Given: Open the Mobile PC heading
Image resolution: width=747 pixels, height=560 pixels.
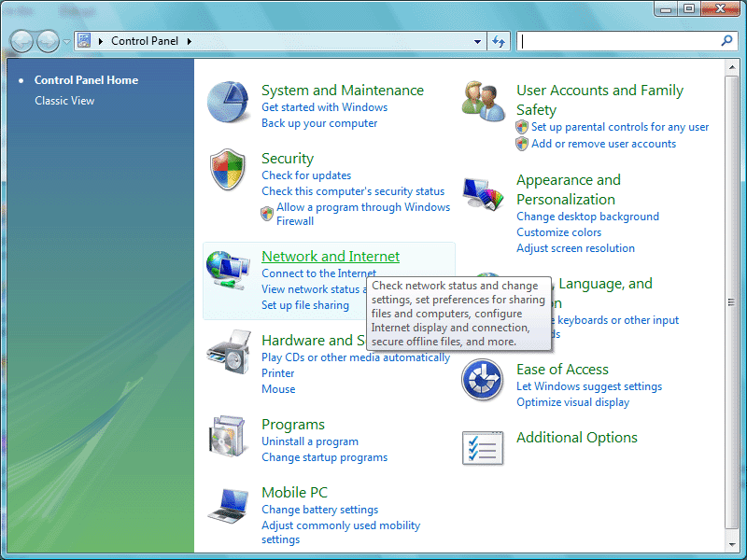Looking at the screenshot, I should (294, 492).
